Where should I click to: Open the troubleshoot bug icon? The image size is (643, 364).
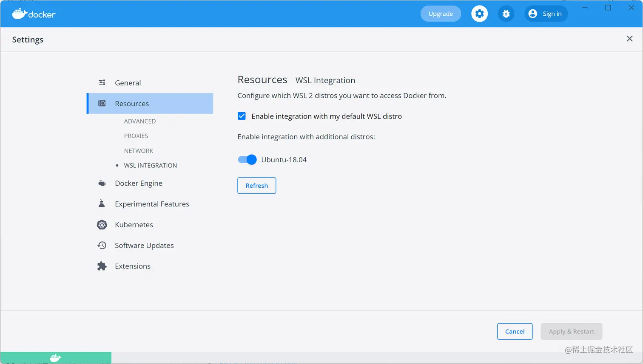pyautogui.click(x=506, y=14)
